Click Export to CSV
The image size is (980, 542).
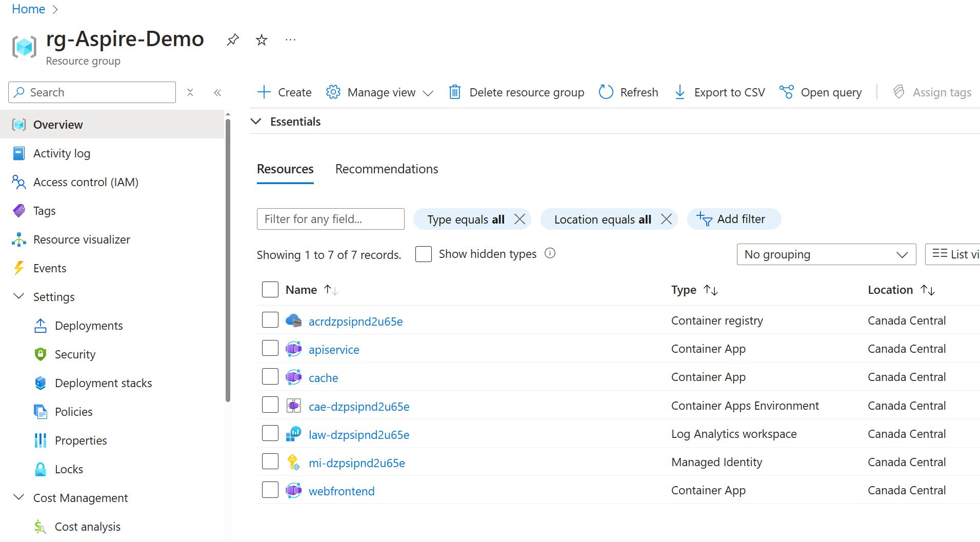[719, 92]
